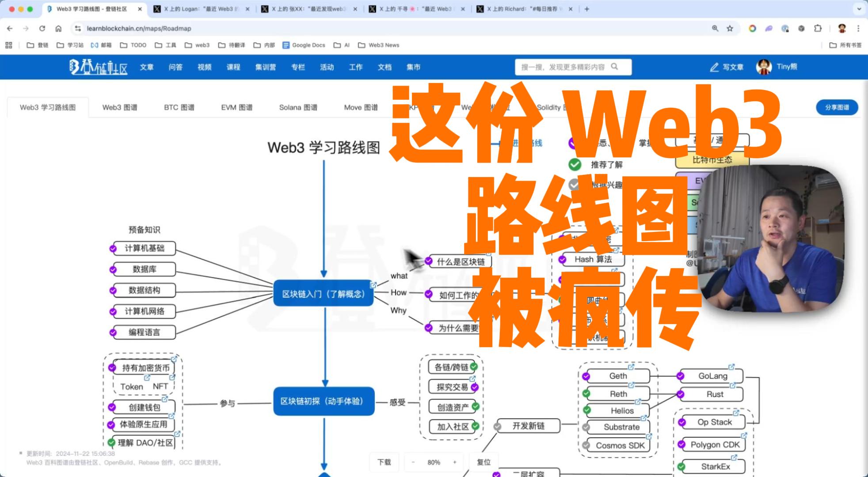Click the 登链社区 site logo
Viewport: 868px width, 477px height.
click(x=98, y=66)
